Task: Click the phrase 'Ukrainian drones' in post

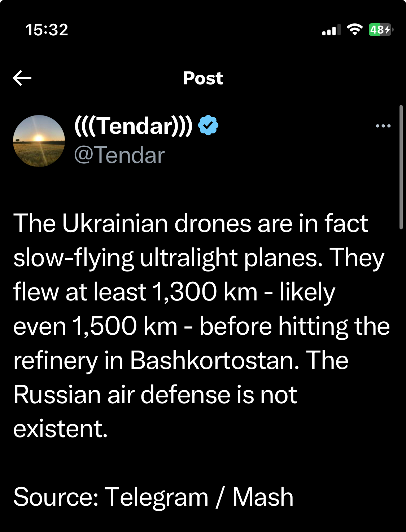Action: tap(157, 223)
